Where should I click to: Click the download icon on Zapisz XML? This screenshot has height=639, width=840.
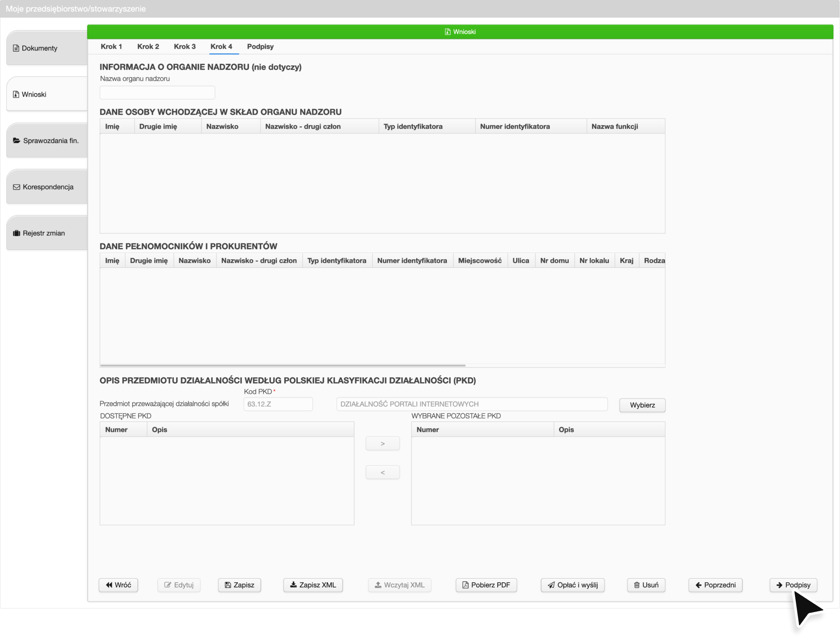(294, 585)
